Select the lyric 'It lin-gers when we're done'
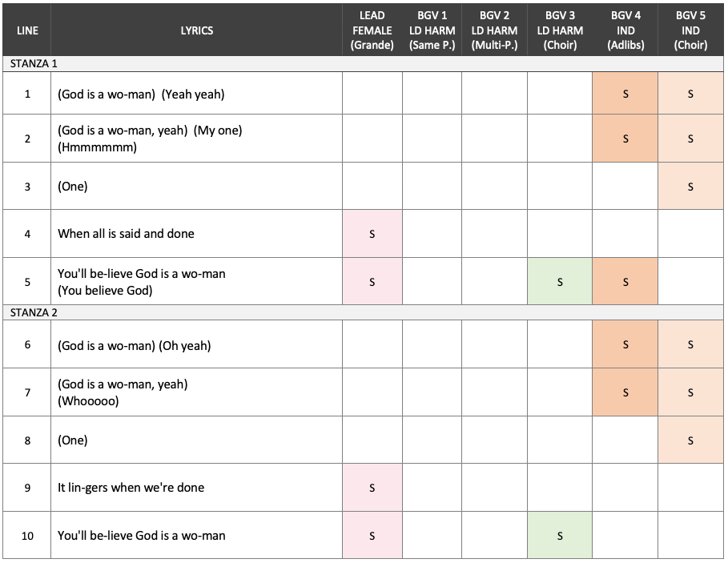The image size is (728, 563). pyautogui.click(x=131, y=488)
